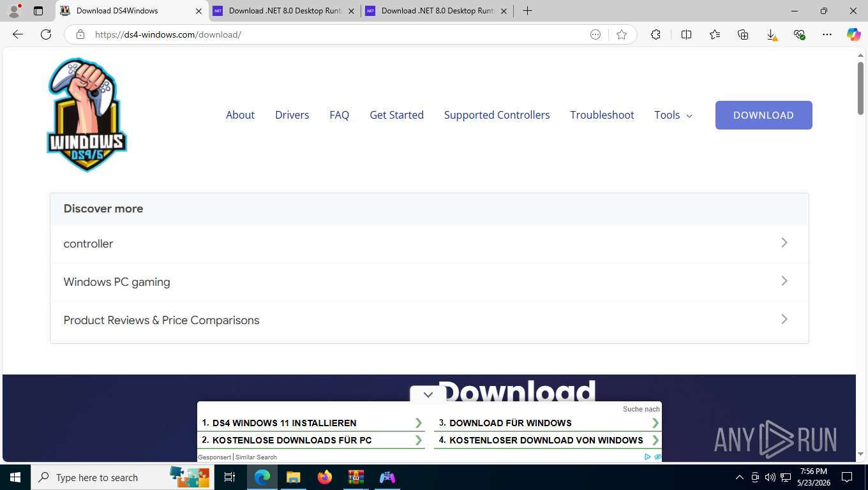Collapse the ad with down chevron
The width and height of the screenshot is (868, 490).
428,394
